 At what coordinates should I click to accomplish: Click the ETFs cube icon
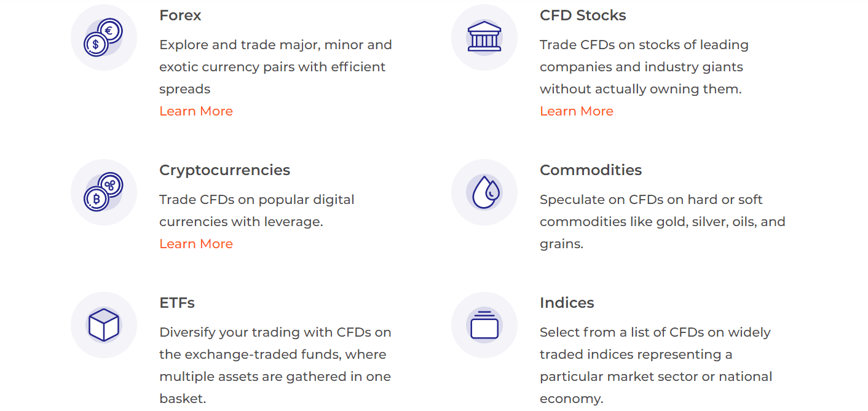pos(103,325)
